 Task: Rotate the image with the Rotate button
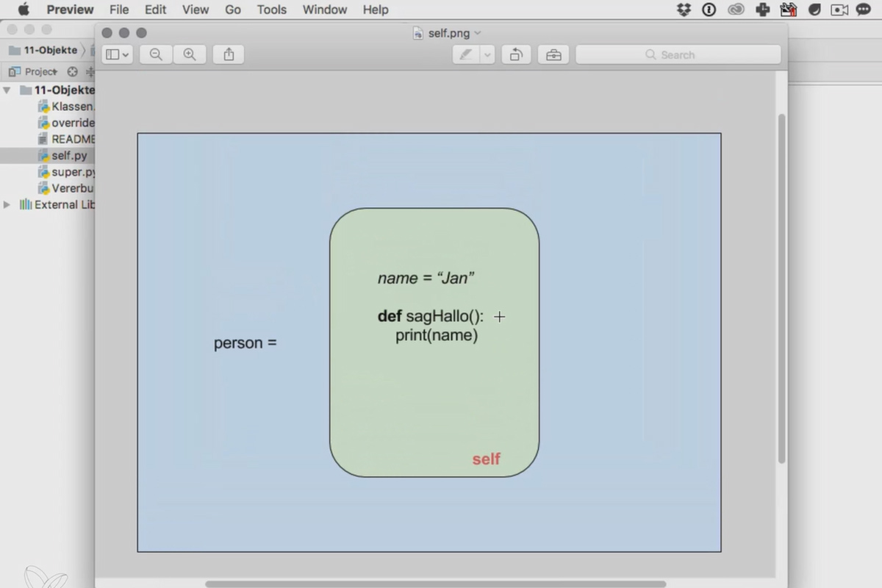click(516, 54)
